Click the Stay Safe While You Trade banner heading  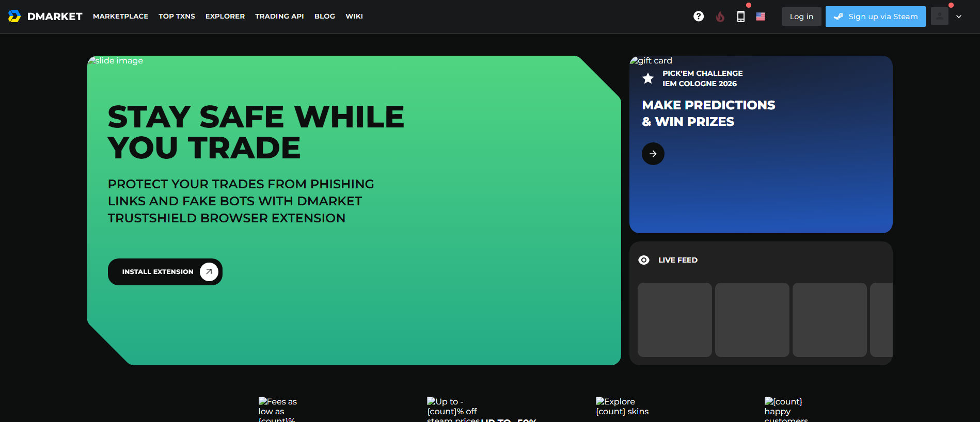point(256,132)
